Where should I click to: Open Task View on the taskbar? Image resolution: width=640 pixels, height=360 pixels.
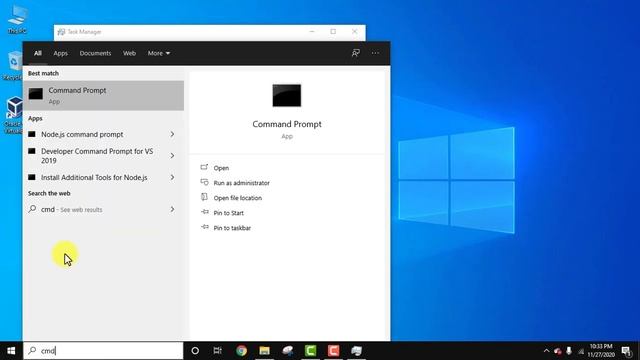pyautogui.click(x=218, y=351)
